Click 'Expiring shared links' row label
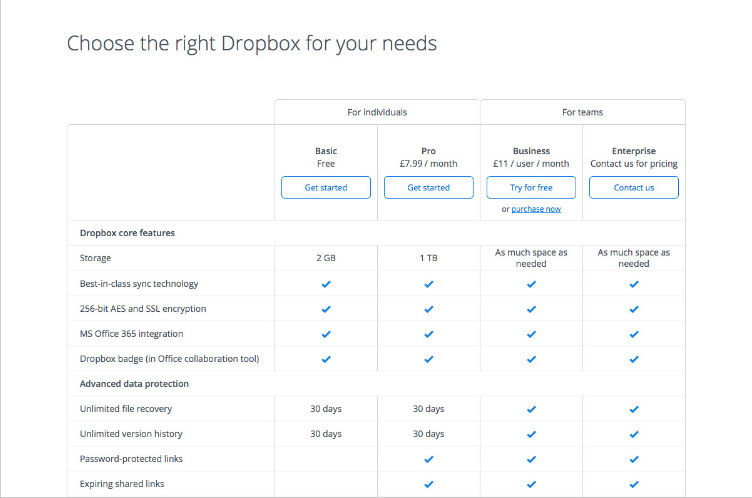Viewport: 752px width, 498px height. coord(122,484)
